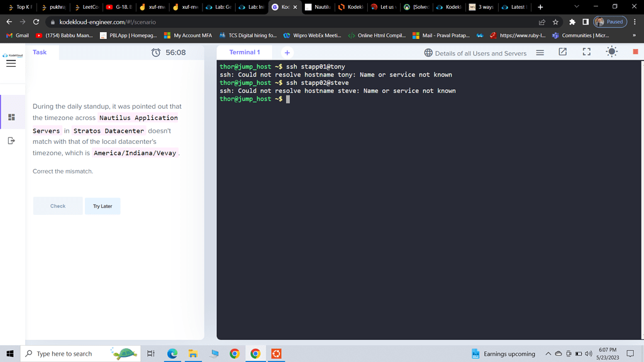644x362 pixels.
Task: Switch to the Task tab
Action: click(40, 52)
